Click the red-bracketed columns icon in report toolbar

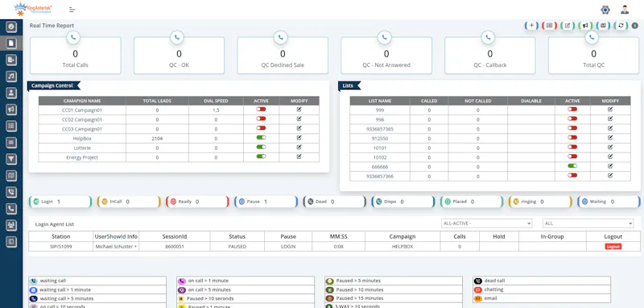click(549, 26)
